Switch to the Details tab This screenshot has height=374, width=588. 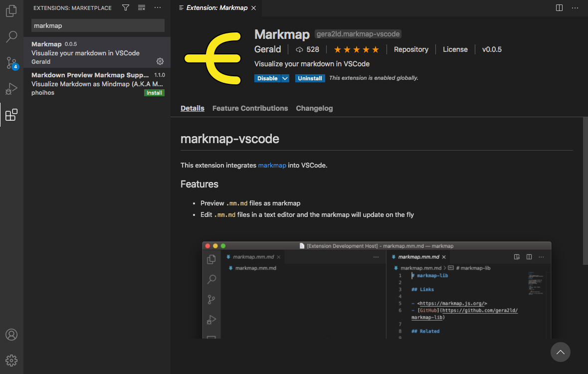pyautogui.click(x=193, y=108)
